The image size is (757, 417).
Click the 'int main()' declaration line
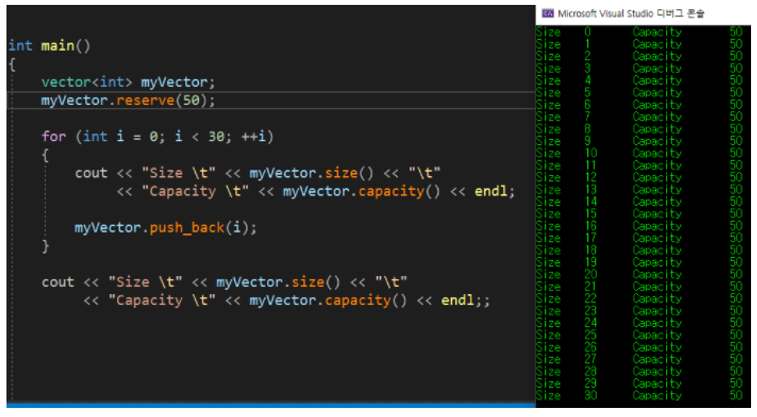49,46
